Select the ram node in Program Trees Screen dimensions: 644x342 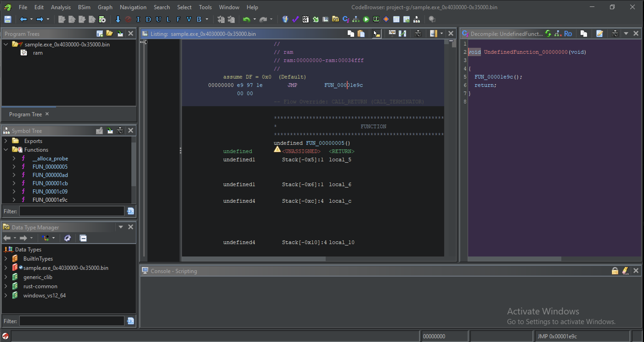pyautogui.click(x=37, y=53)
